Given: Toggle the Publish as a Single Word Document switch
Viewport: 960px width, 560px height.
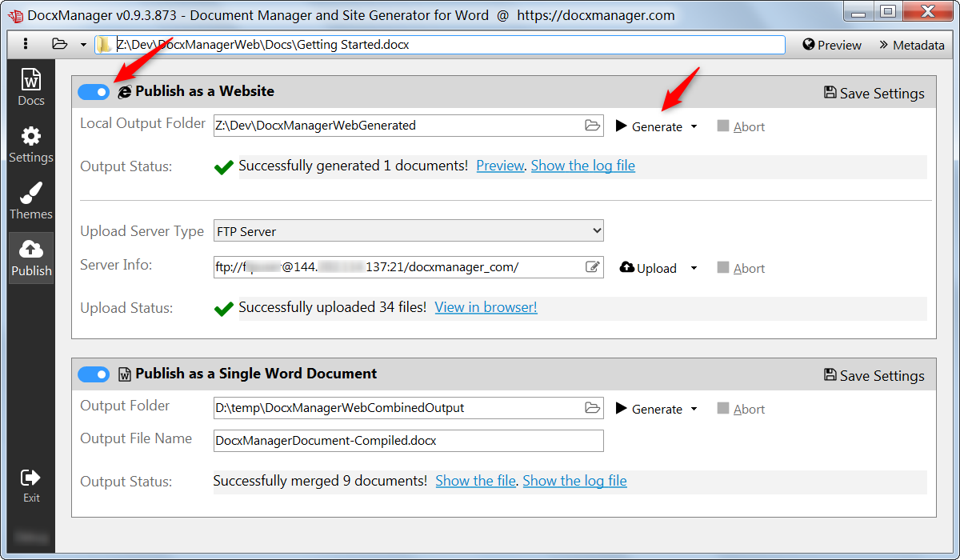Looking at the screenshot, I should tap(94, 374).
